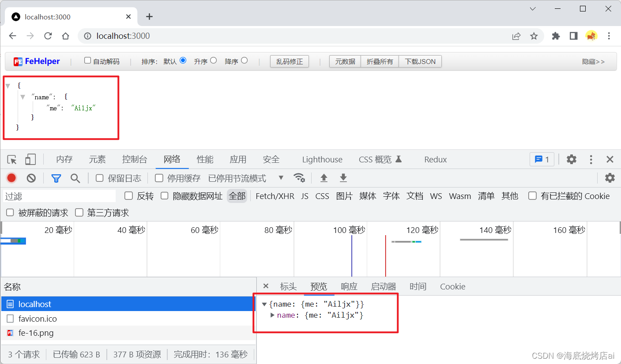Stop recording network log
This screenshot has height=364, width=621.
(x=11, y=178)
